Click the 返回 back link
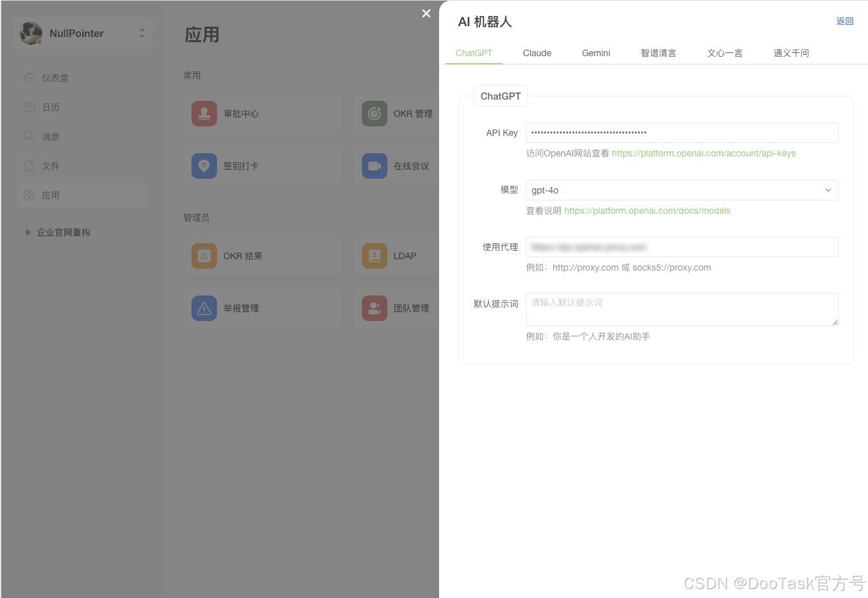868x598 pixels. [845, 21]
